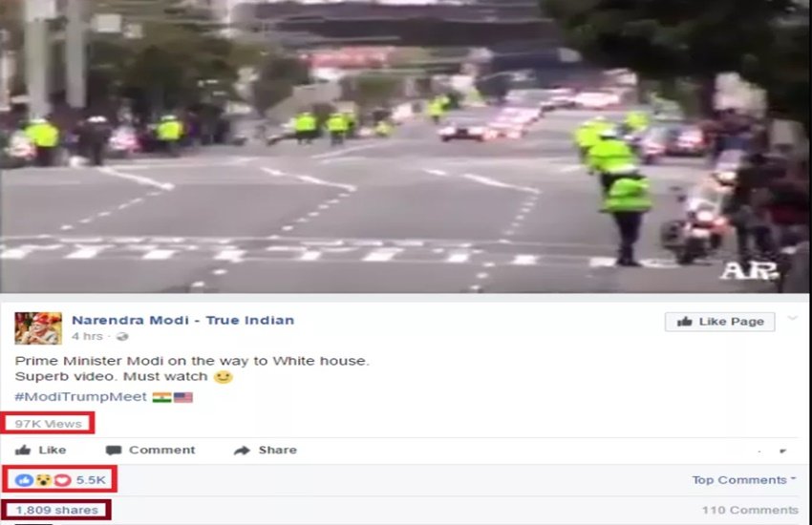The height and width of the screenshot is (525, 812).
Task: Click the 97K Views count
Action: [x=48, y=424]
